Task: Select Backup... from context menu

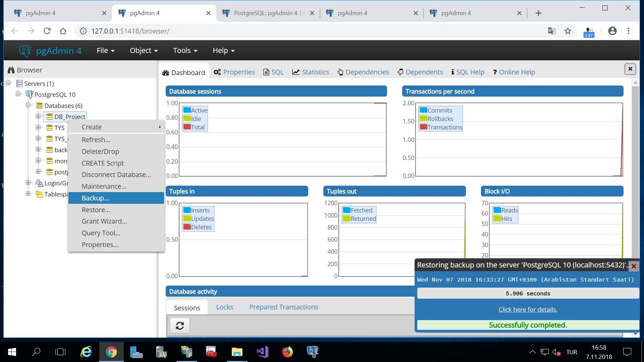Action: coord(96,198)
